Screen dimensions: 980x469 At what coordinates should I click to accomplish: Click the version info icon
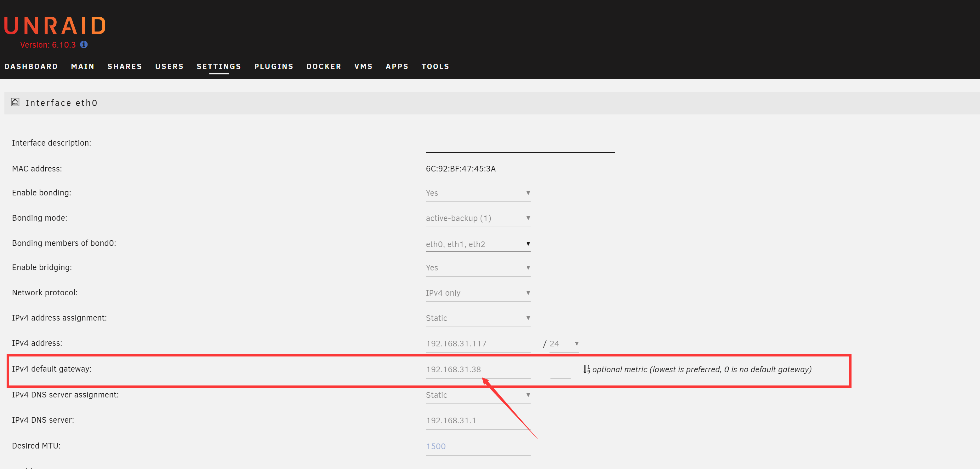84,44
